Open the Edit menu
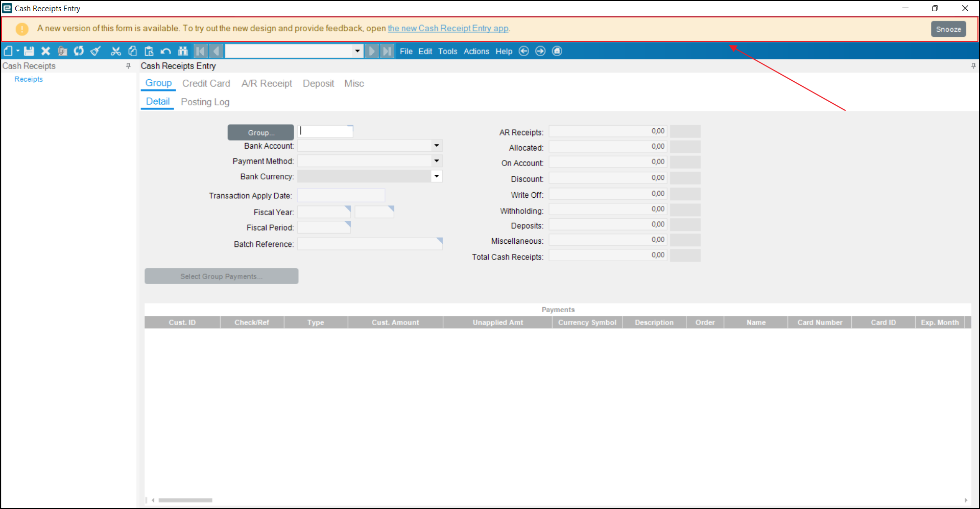This screenshot has width=980, height=509. 425,52
